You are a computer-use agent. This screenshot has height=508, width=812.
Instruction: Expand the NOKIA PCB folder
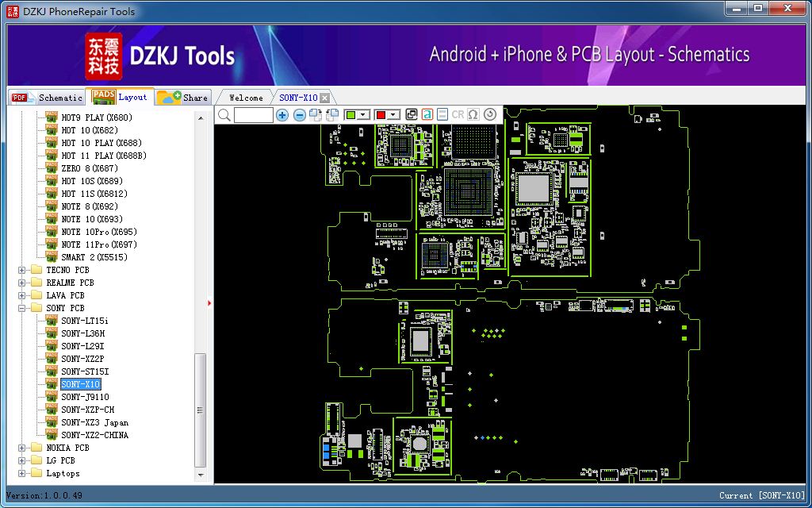tap(21, 448)
